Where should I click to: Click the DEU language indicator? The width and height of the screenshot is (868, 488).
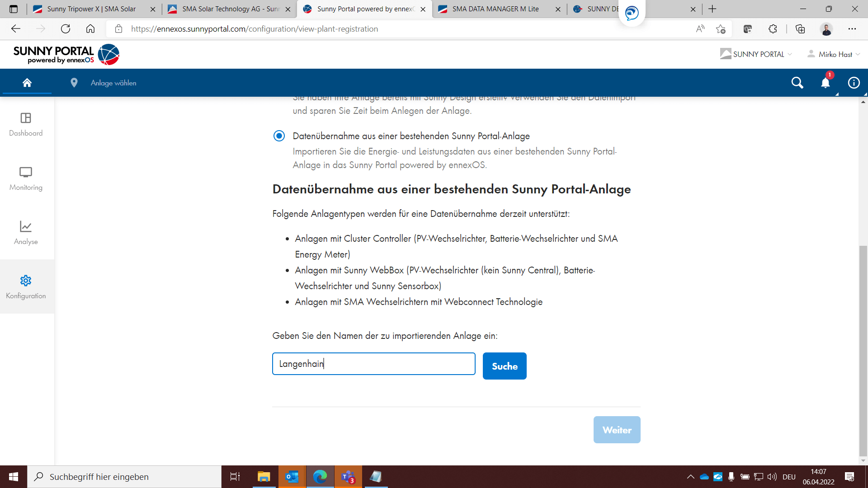[789, 477]
